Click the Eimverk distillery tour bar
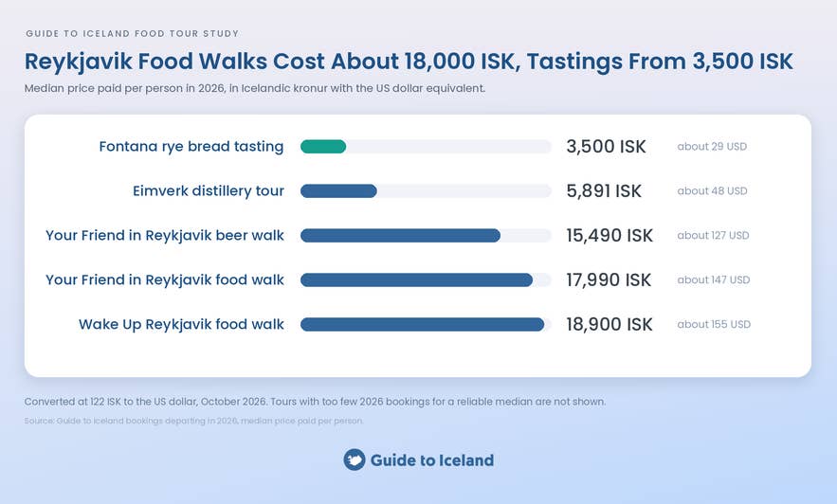837x504 pixels. coord(338,191)
